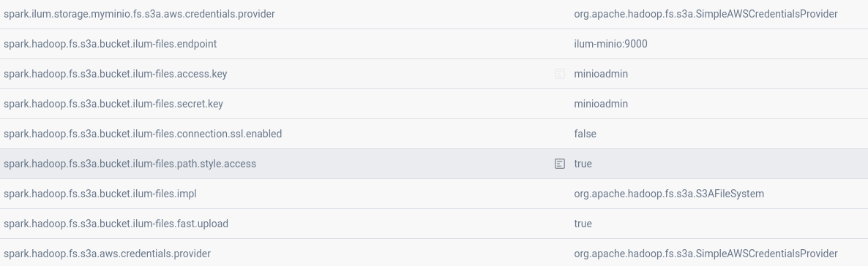Click the ilum-minio:9000 endpoint value

610,44
